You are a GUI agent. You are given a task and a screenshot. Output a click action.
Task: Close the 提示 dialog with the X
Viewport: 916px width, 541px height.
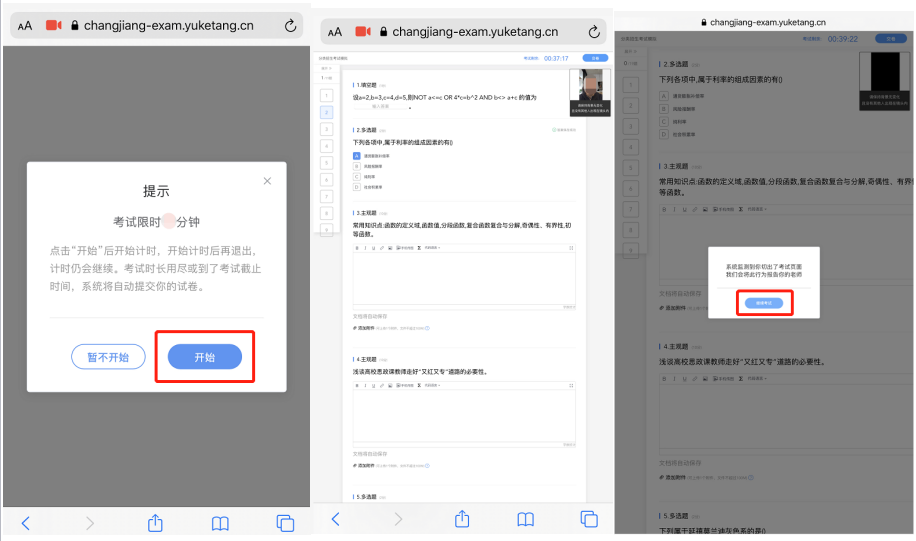pyautogui.click(x=267, y=181)
